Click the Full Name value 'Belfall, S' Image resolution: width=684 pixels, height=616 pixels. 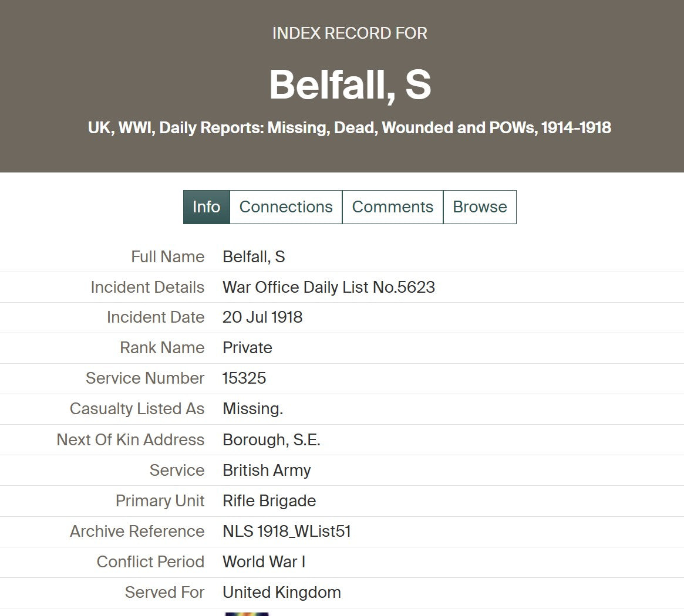[254, 257]
